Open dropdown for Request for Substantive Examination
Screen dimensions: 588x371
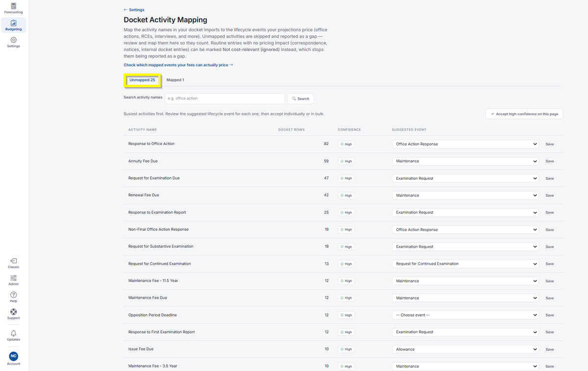tap(465, 247)
